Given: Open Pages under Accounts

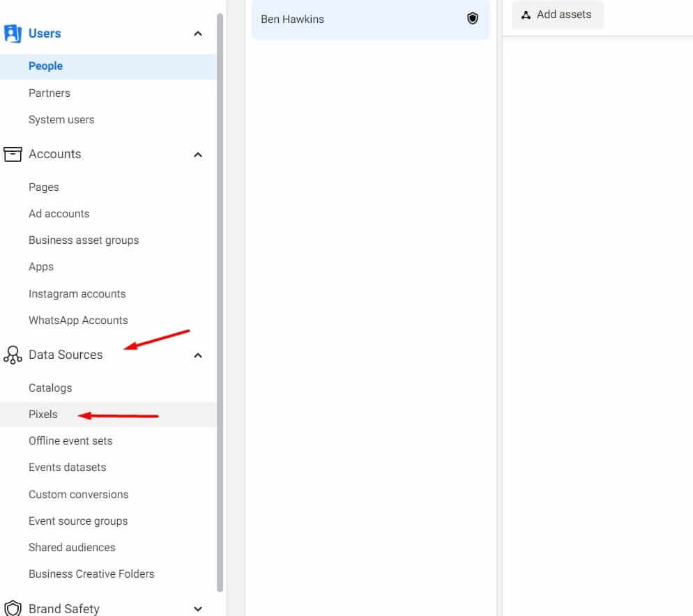Looking at the screenshot, I should (43, 187).
